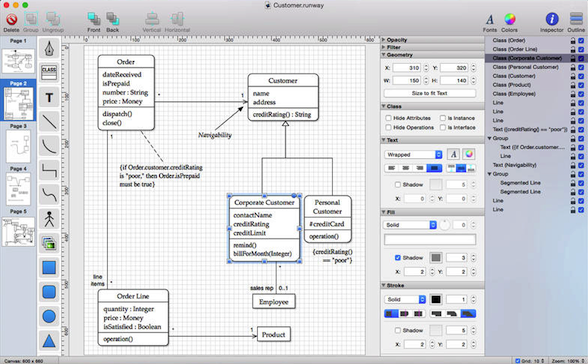
Task: Select the straight Line tool
Action: coord(49,122)
